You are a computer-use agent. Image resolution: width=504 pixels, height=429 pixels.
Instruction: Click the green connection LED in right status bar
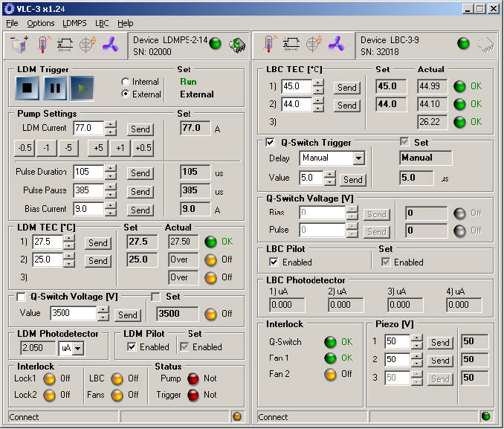click(485, 416)
